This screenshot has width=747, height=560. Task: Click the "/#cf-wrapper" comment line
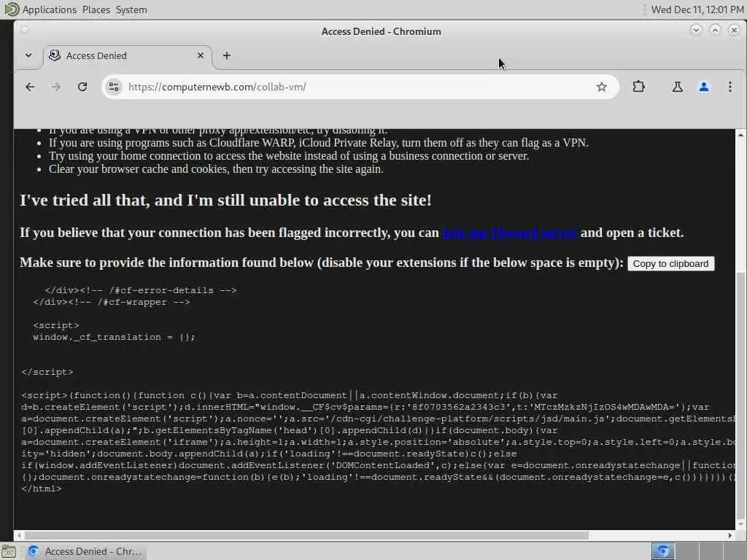click(x=112, y=303)
